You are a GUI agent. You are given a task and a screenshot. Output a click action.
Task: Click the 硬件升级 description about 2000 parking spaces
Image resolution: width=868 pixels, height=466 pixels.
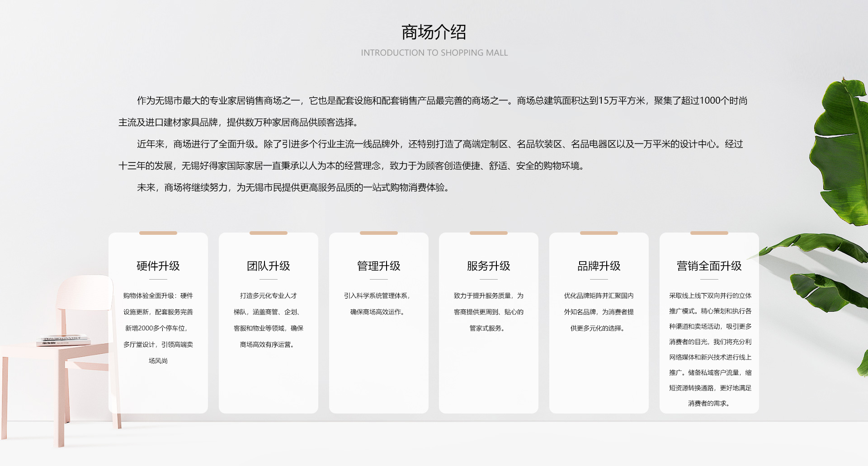(158, 328)
